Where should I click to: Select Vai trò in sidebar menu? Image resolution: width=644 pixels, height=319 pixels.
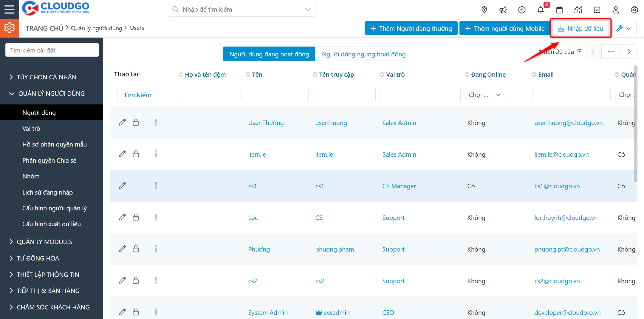[31, 129]
